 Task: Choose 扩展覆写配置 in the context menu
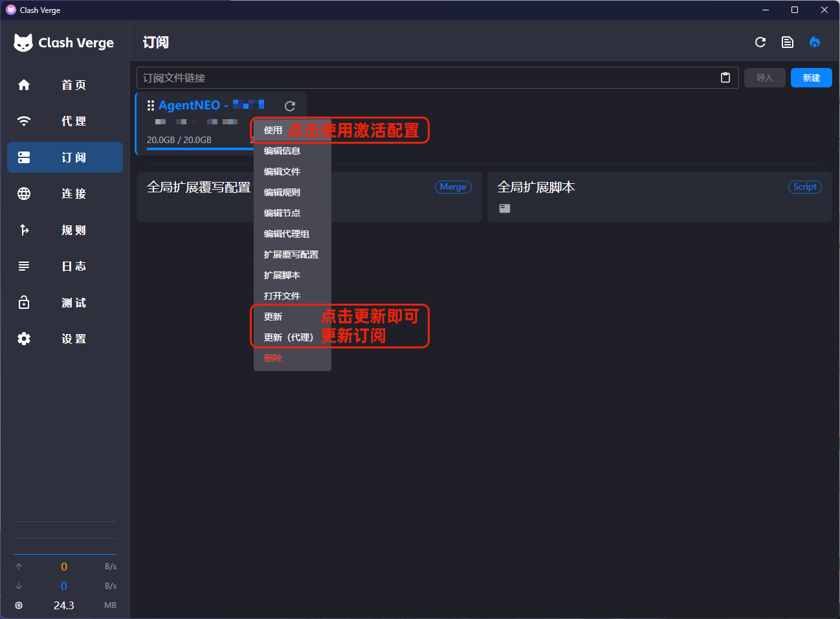click(x=293, y=254)
